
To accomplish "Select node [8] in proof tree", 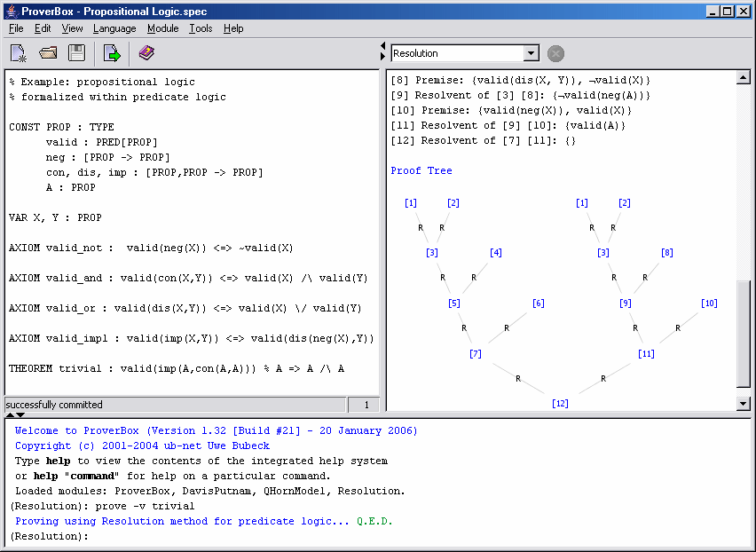I will click(666, 253).
